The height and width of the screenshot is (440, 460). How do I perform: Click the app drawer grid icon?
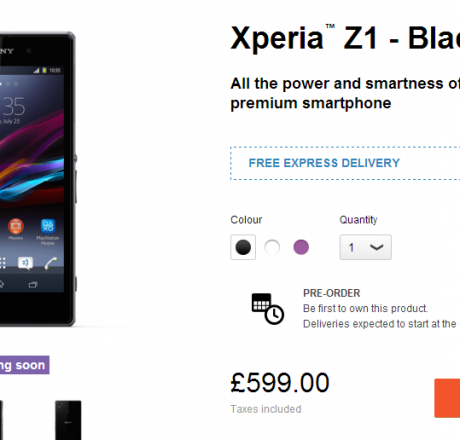3,263
